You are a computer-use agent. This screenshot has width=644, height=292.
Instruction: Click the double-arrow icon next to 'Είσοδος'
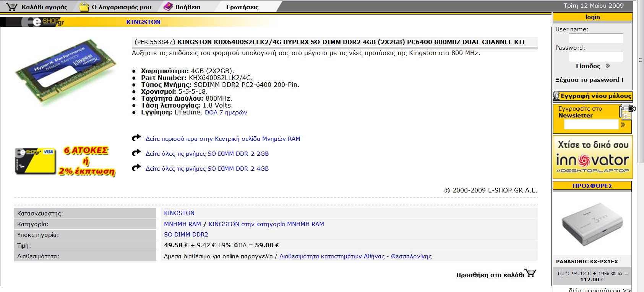[x=608, y=66]
